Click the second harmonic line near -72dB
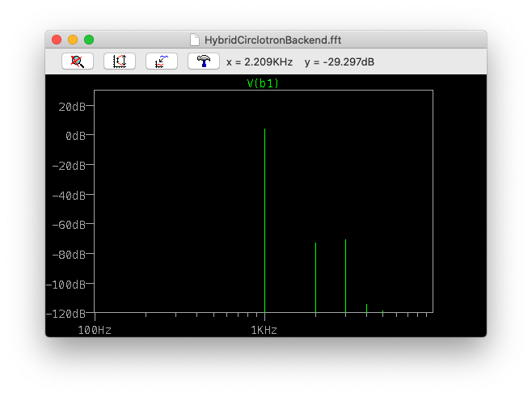This screenshot has height=397, width=532. coord(315,277)
